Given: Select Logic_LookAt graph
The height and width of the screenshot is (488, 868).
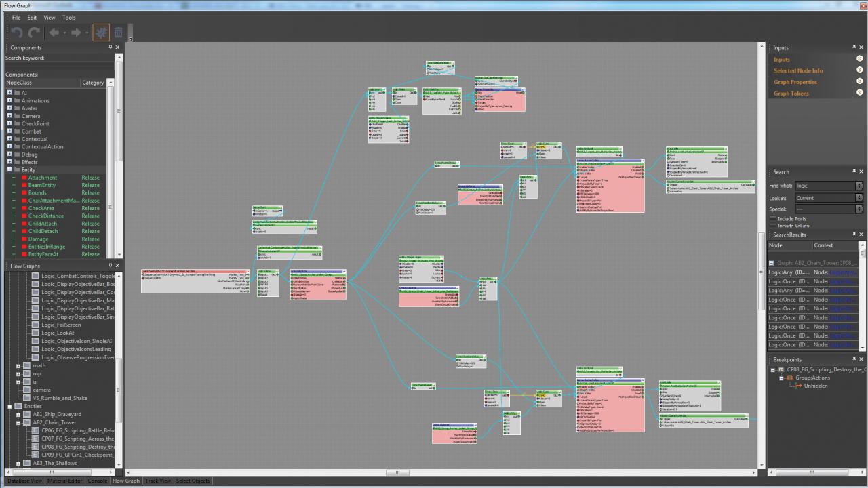Looking at the screenshot, I should (58, 333).
